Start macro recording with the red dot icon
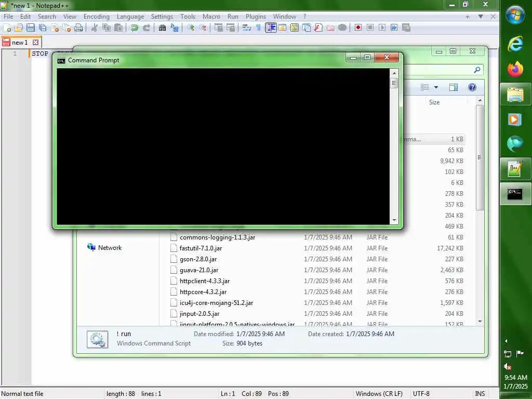Viewport: 532px width, 399px height. 358,28
